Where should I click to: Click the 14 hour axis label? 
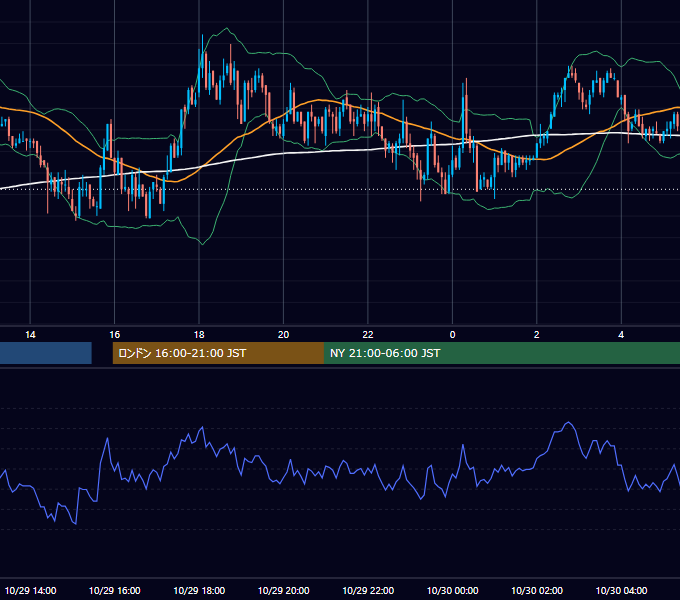click(x=30, y=335)
